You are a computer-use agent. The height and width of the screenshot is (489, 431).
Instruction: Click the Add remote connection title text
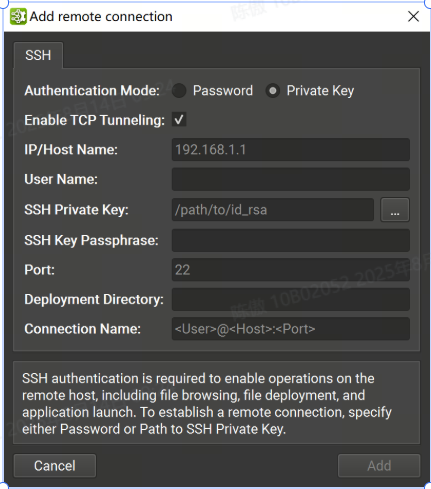click(x=101, y=16)
